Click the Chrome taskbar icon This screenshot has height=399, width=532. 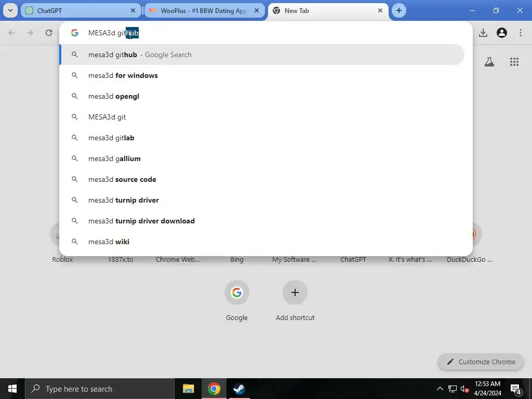214,389
